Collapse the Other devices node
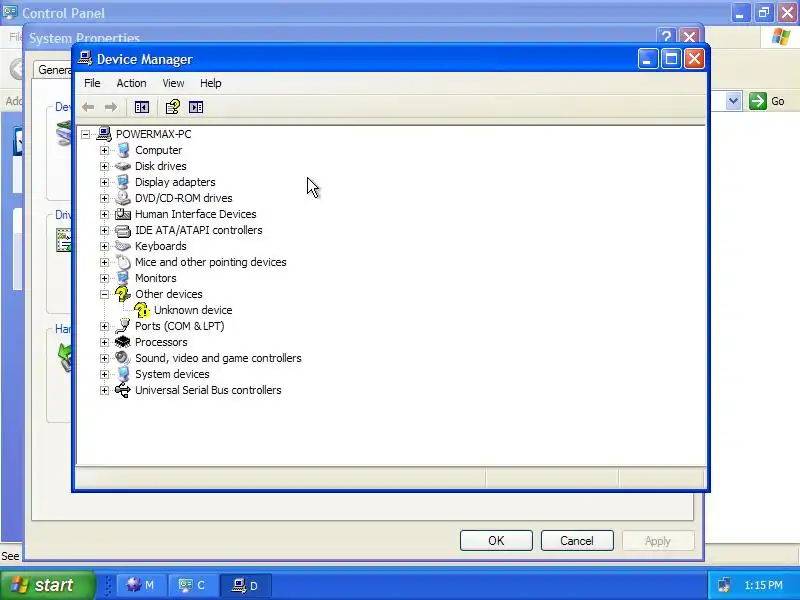800x600 pixels. click(105, 294)
